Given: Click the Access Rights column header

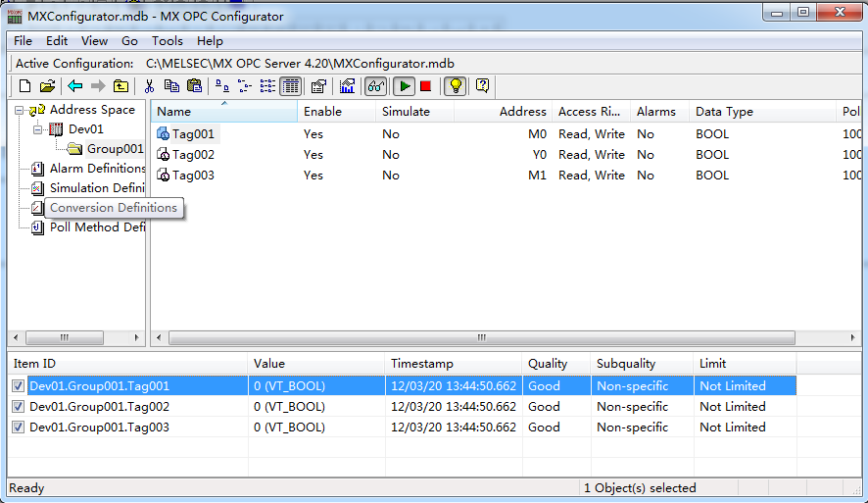Looking at the screenshot, I should (x=592, y=112).
